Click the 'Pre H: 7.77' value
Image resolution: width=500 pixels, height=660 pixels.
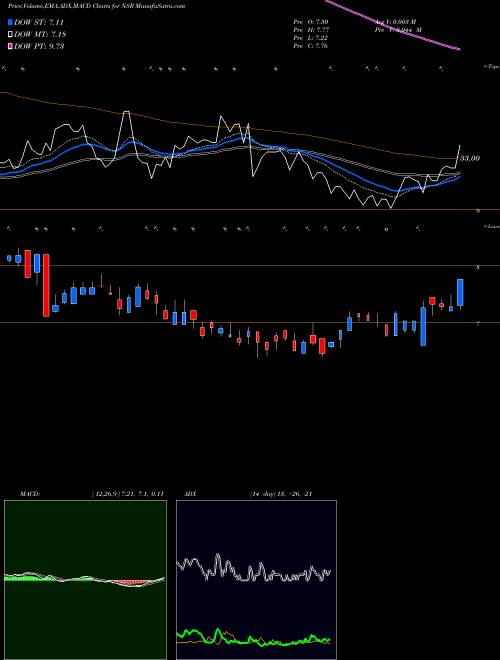pos(311,30)
